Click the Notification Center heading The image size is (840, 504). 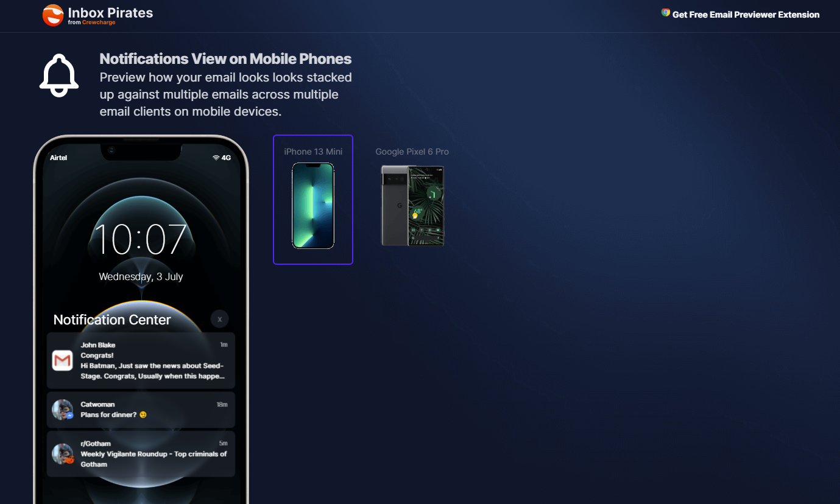[112, 320]
